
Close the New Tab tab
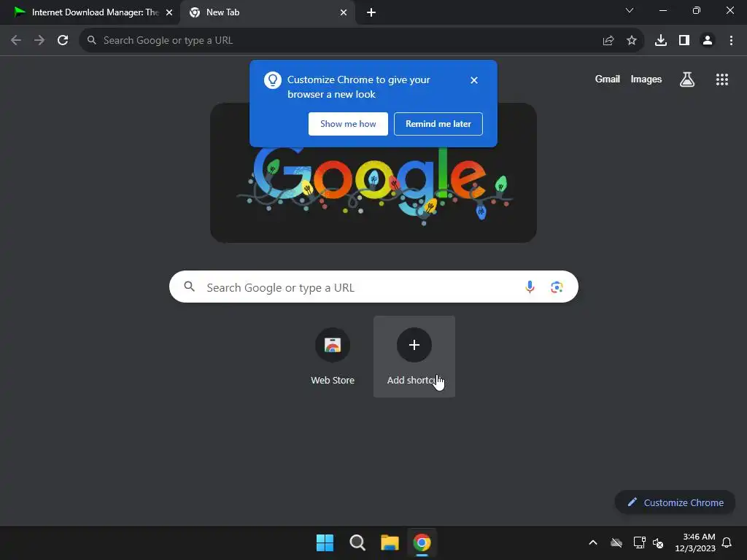tap(344, 12)
